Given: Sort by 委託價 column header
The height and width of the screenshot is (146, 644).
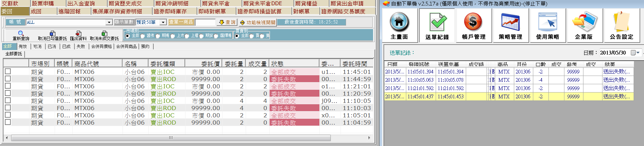Looking at the screenshot, I should 203,64.
